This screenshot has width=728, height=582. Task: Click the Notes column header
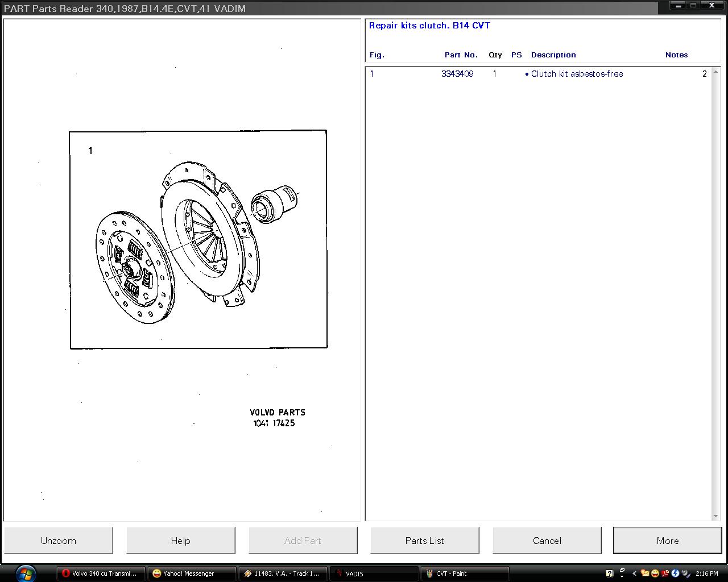677,55
